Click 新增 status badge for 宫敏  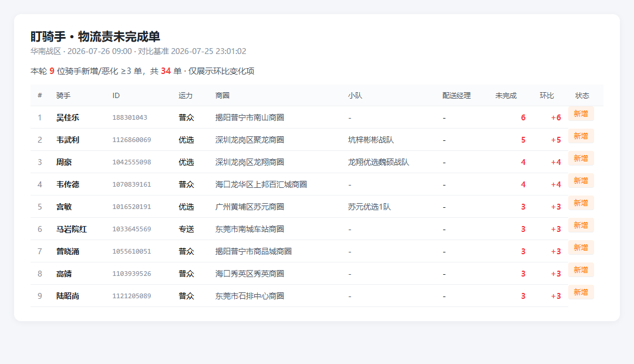coord(581,203)
